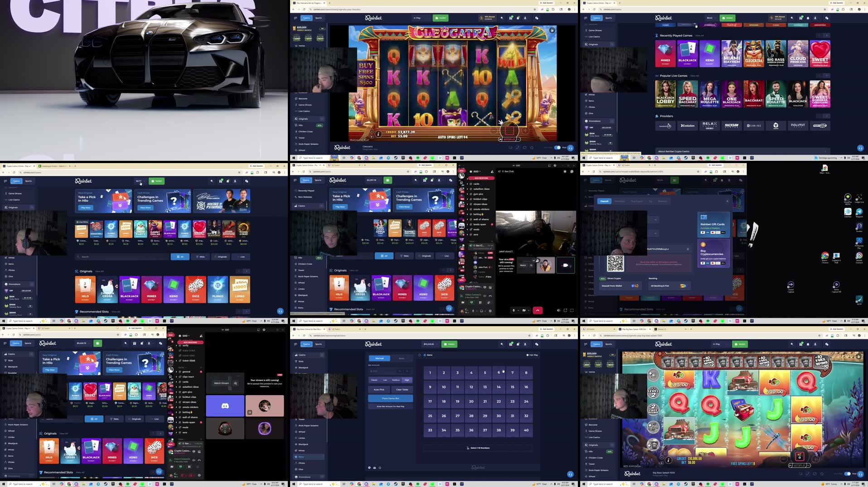Image resolution: width=868 pixels, height=487 pixels.
Task: Bookmark the Keno page with the star icon
Action: click(529, 336)
